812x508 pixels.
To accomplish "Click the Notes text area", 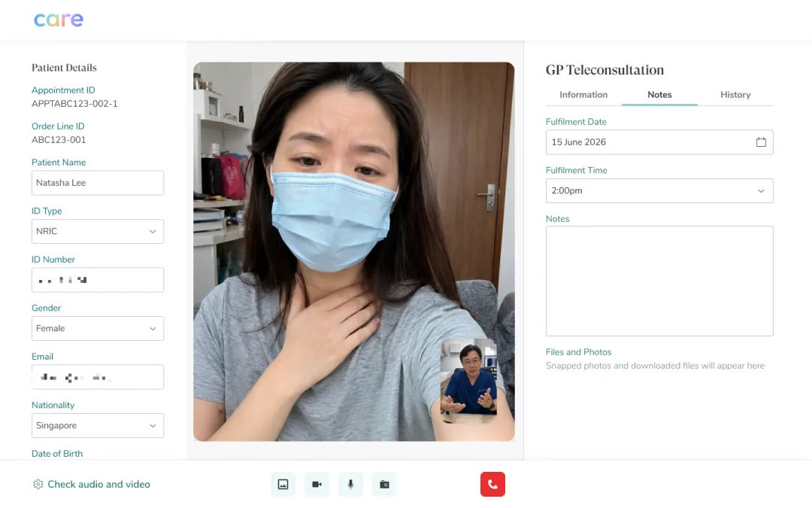I will tap(659, 281).
